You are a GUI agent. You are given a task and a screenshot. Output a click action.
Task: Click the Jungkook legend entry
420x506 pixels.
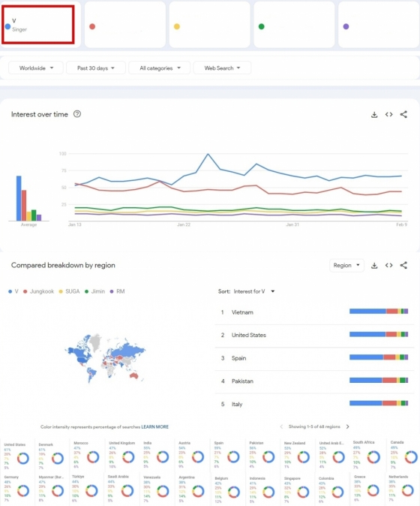(39, 291)
